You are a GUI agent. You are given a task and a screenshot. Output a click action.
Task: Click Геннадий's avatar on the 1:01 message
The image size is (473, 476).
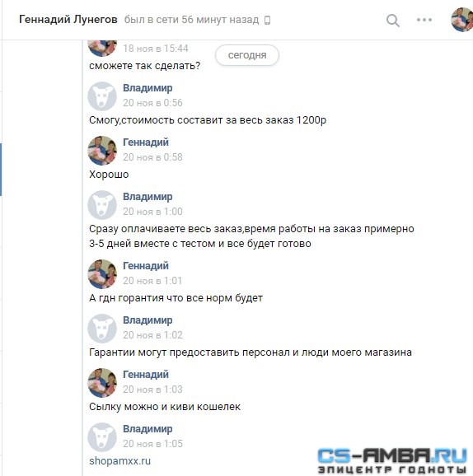click(x=102, y=274)
